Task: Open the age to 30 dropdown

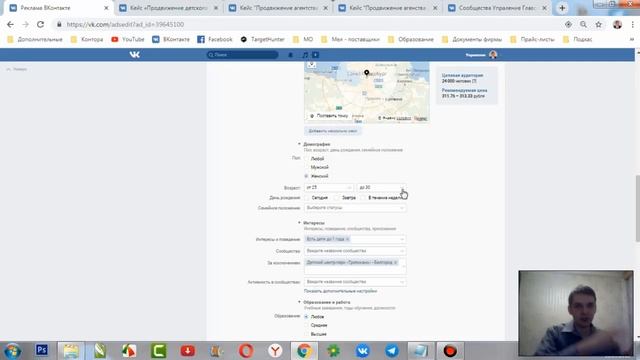Action: [x=381, y=187]
